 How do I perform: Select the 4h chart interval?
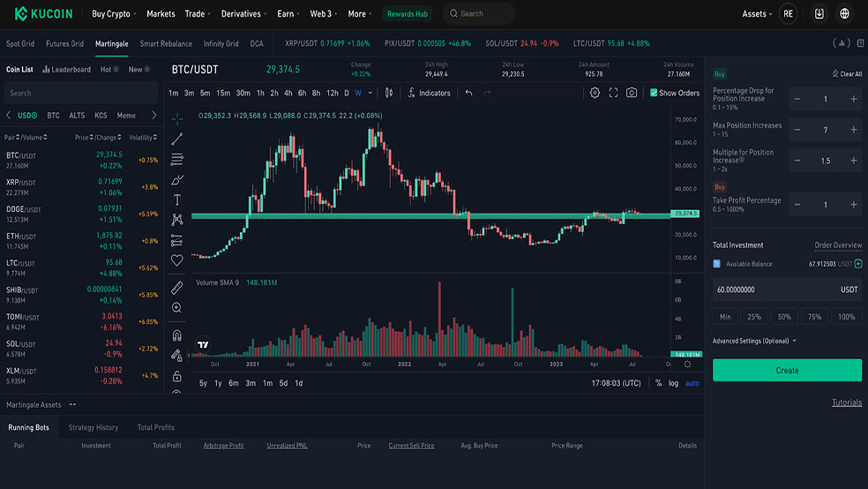288,93
